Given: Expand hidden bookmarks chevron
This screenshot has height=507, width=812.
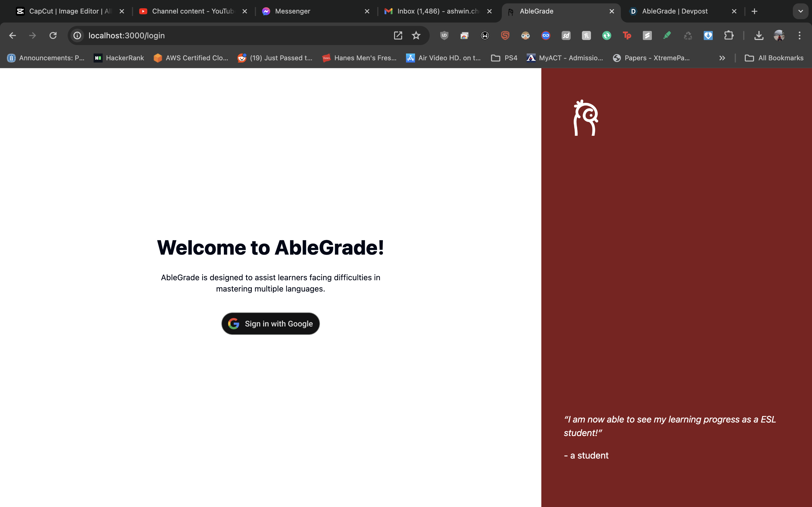Looking at the screenshot, I should coord(722,58).
